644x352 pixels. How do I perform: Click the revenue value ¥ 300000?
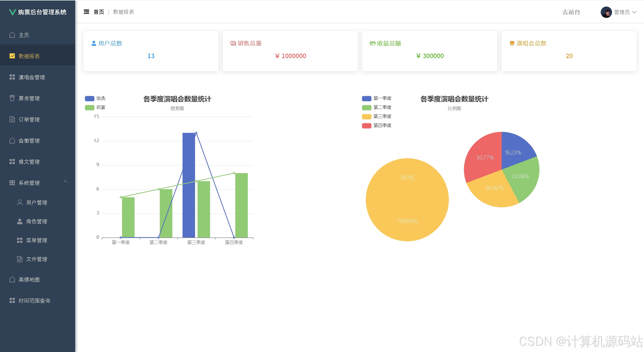click(430, 56)
